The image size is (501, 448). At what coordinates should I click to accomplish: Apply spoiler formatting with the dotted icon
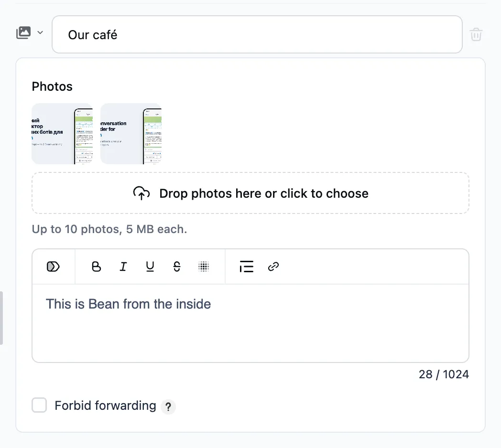[x=204, y=267]
